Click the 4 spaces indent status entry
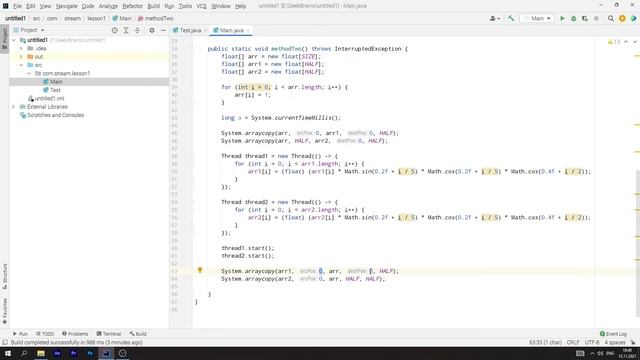The height and width of the screenshot is (360, 640). [615, 342]
